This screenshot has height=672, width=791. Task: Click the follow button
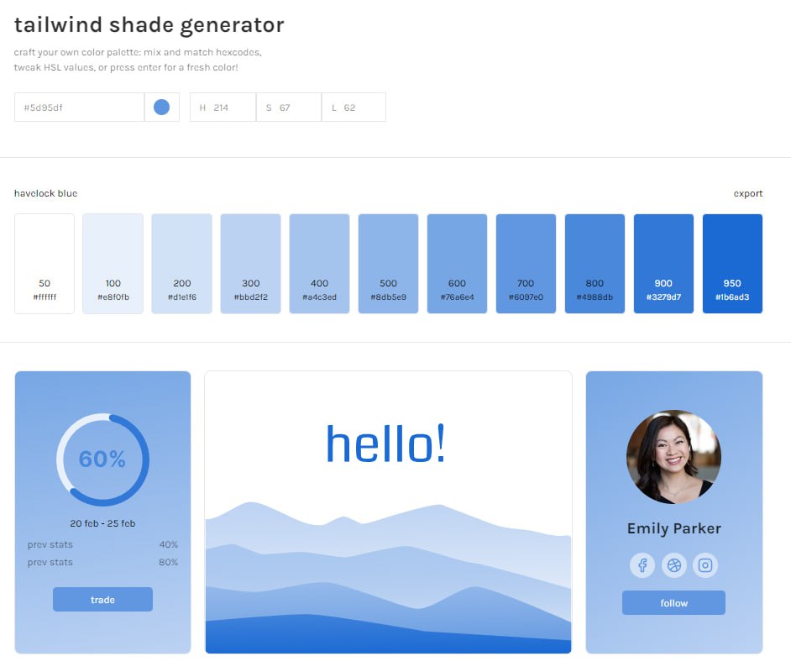click(x=674, y=603)
